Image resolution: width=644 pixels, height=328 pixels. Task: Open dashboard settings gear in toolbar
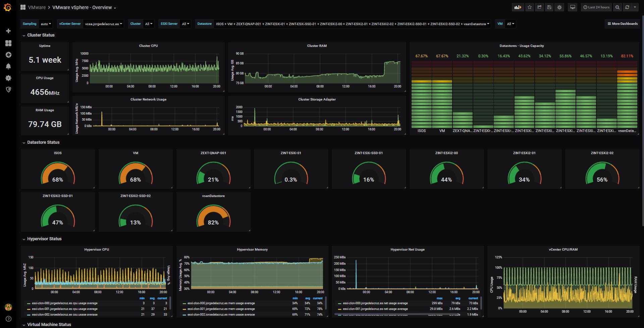(x=559, y=7)
